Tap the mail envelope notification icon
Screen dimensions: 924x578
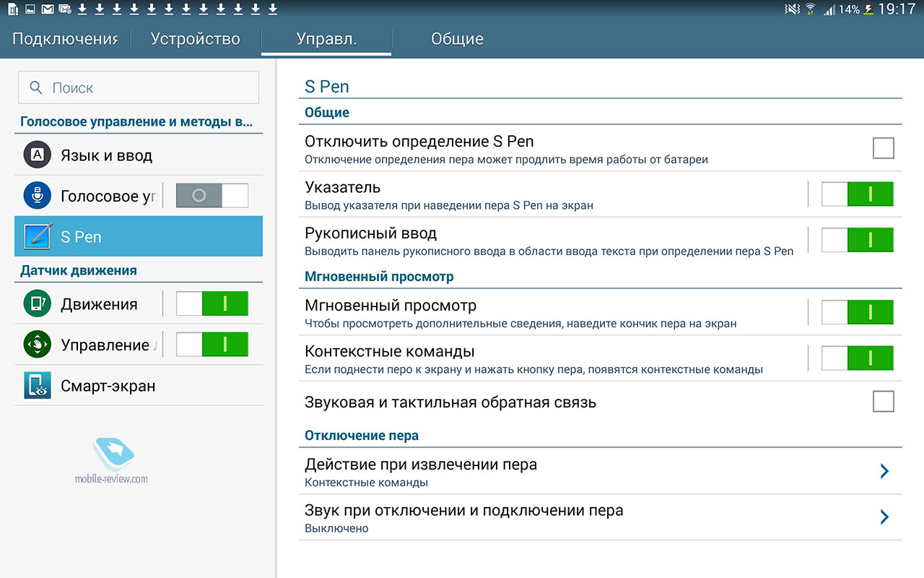48,9
